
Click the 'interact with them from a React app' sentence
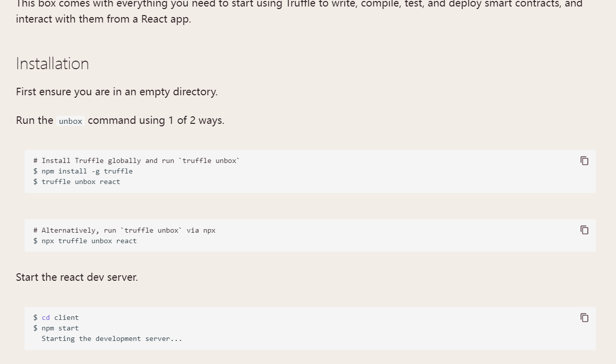[x=103, y=19]
